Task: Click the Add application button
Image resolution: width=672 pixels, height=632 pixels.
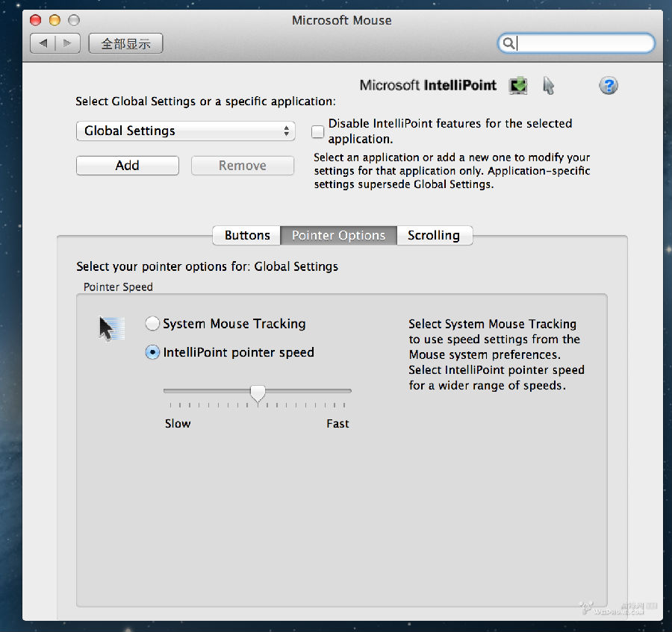Action: tap(127, 166)
